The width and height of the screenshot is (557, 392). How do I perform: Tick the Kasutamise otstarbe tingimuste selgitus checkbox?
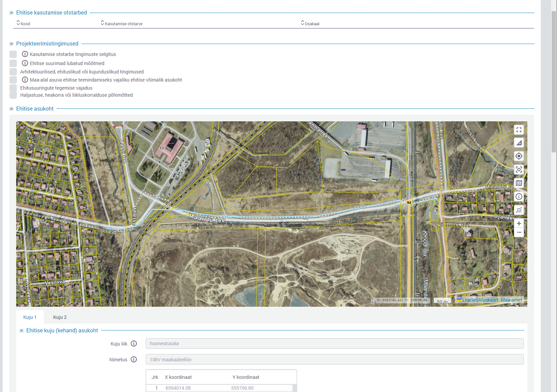tap(13, 54)
